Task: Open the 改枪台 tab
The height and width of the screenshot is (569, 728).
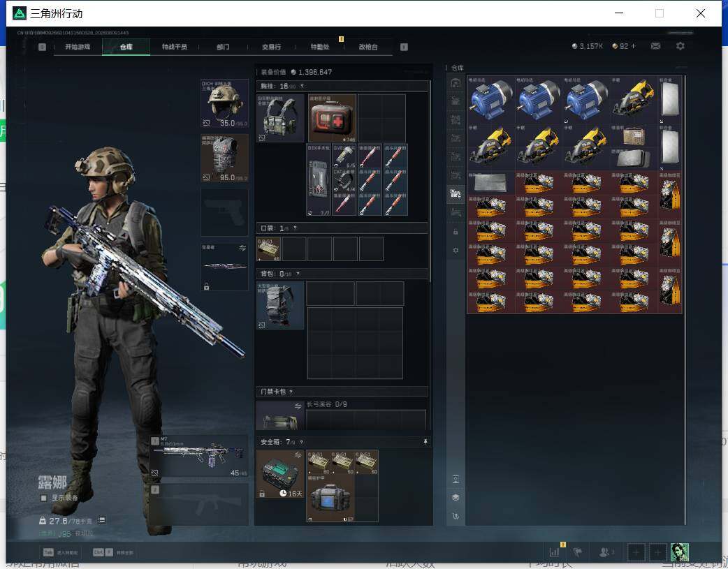Action: point(368,47)
